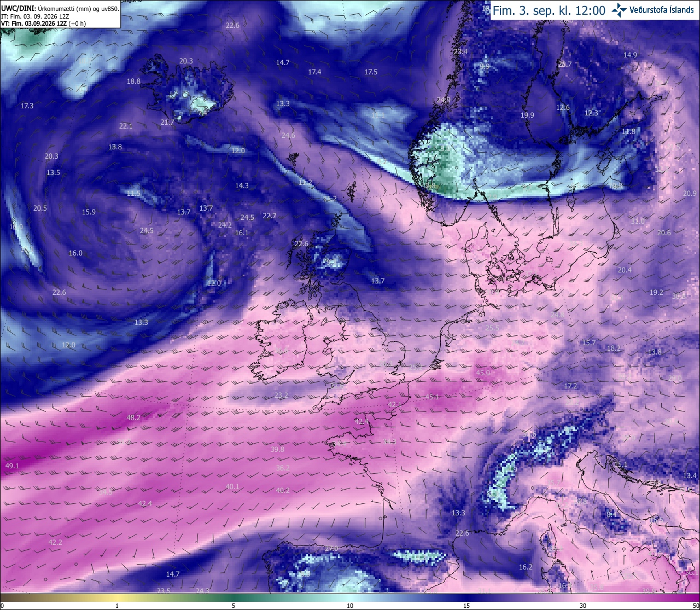Click the 39.8 value west of Brittany
Viewport: 700px width, 610px height.
[x=277, y=449]
